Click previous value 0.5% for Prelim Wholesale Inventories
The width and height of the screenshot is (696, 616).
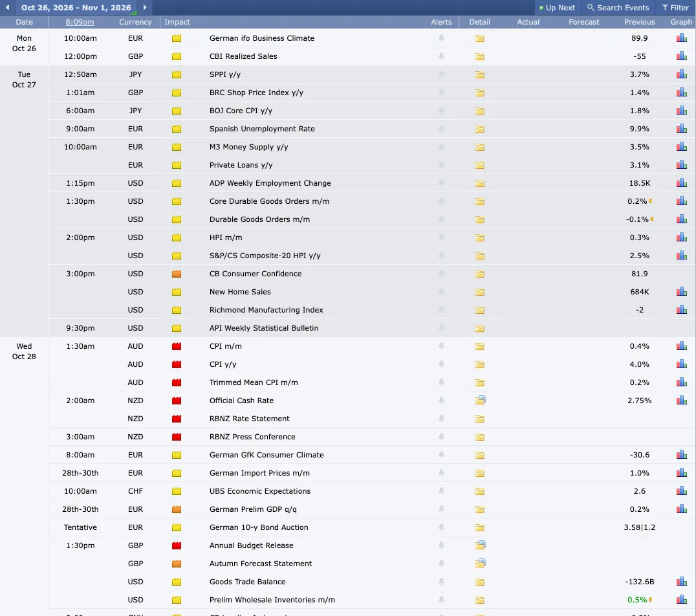pos(637,600)
